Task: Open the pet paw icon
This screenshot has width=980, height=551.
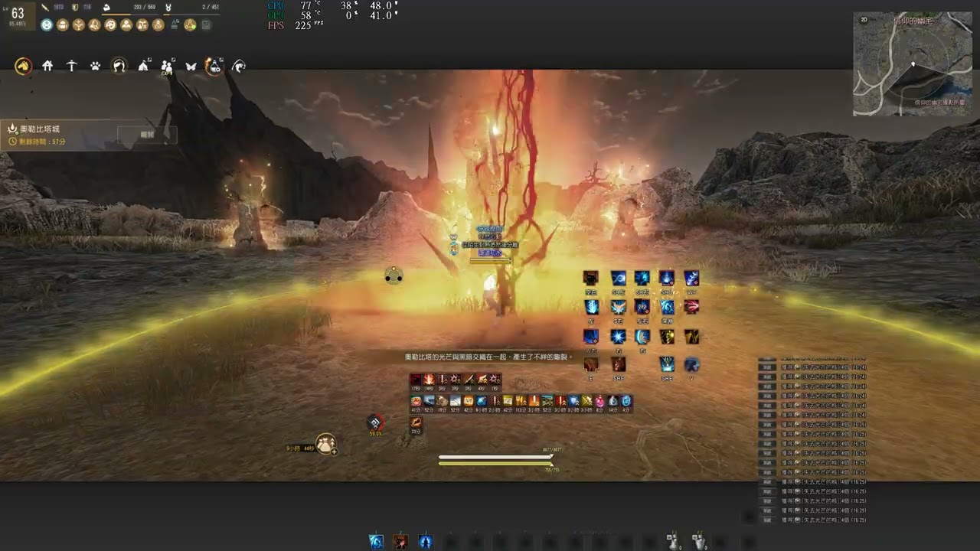Action: (95, 66)
